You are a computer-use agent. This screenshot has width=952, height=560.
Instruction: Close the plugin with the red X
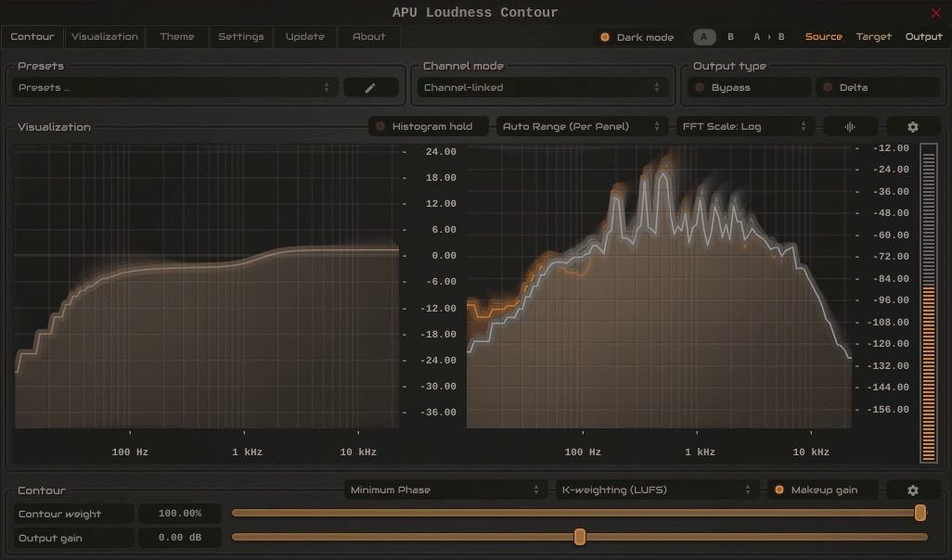click(x=935, y=13)
